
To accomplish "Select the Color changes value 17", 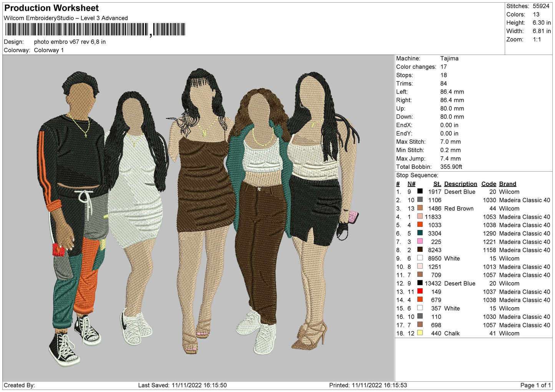I will point(443,67).
